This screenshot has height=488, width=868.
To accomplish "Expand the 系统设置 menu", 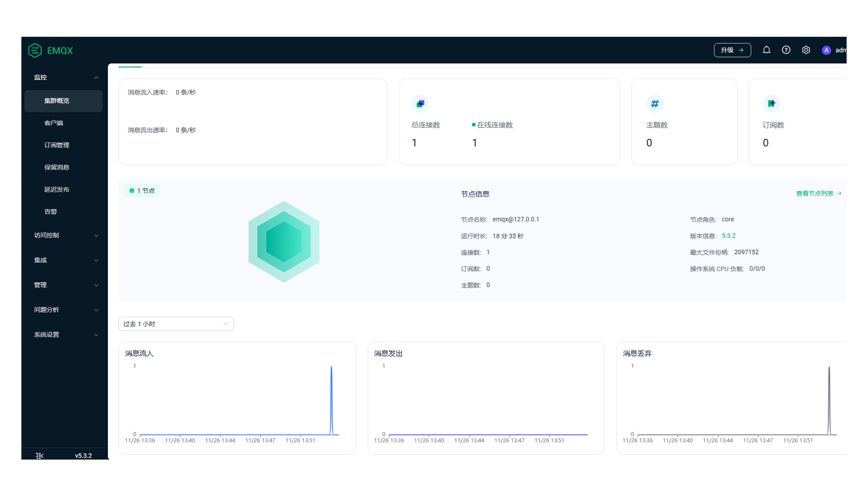I will 66,334.
